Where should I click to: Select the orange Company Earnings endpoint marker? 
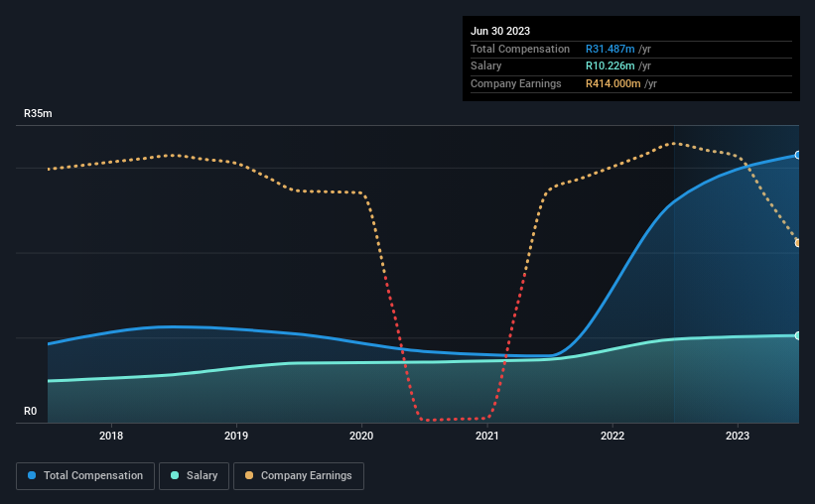tap(798, 243)
